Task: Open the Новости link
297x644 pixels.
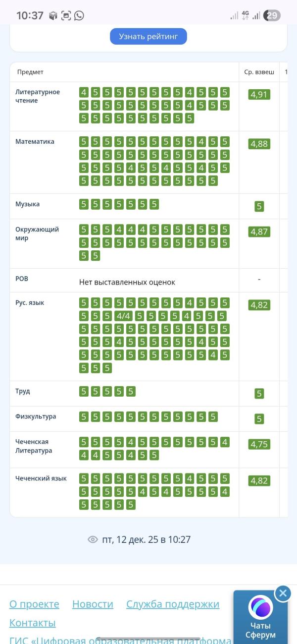Action: [x=93, y=604]
